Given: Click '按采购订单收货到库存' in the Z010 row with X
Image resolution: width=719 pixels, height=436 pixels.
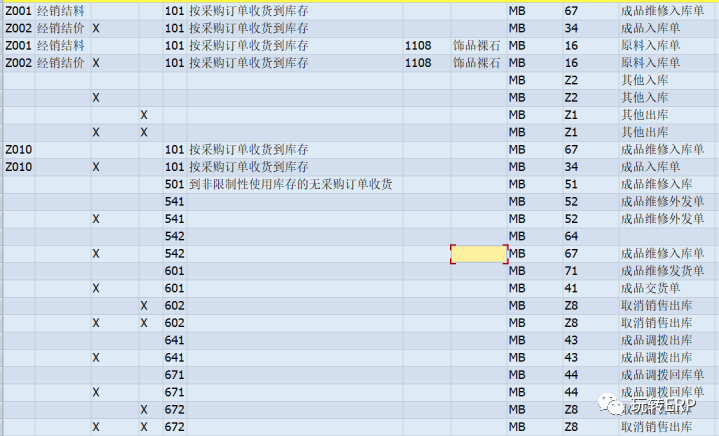Looking at the screenshot, I should [249, 167].
